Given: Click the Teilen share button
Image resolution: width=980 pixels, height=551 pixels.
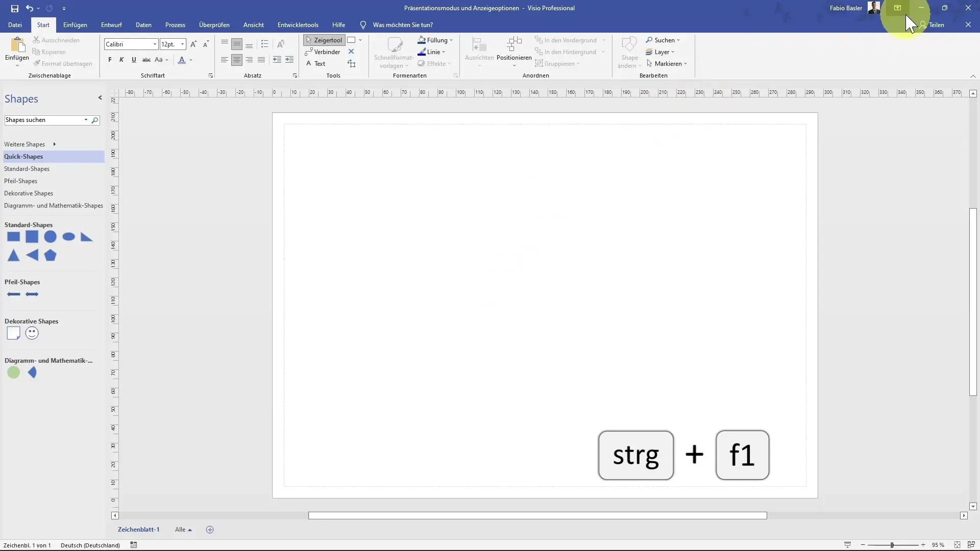Looking at the screenshot, I should click(x=932, y=25).
